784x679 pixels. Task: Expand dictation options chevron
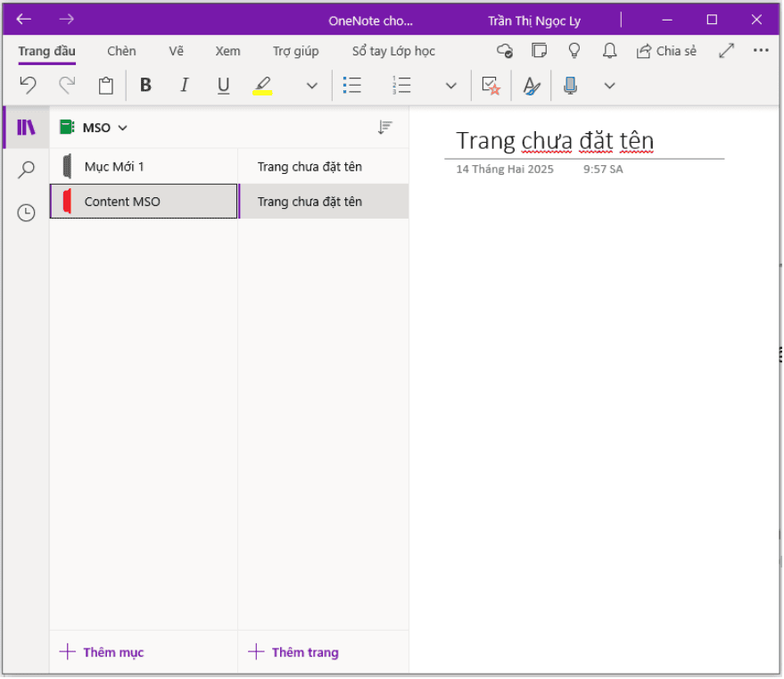click(x=609, y=86)
